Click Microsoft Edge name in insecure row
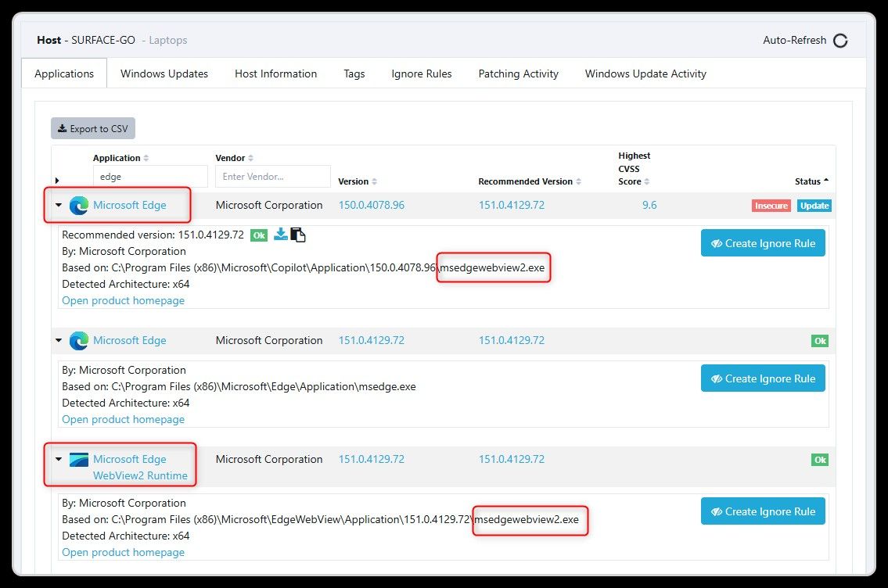The image size is (888, 588). [130, 205]
